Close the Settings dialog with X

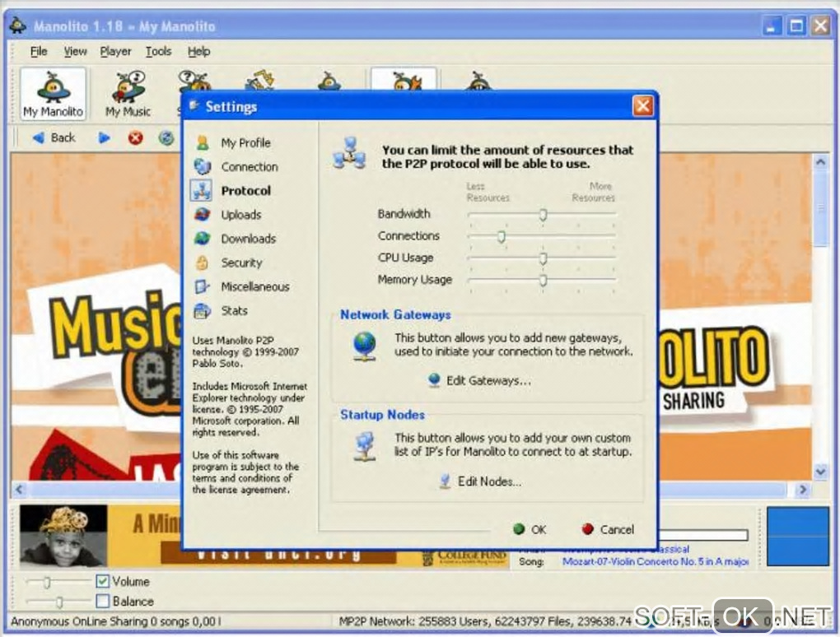point(643,106)
